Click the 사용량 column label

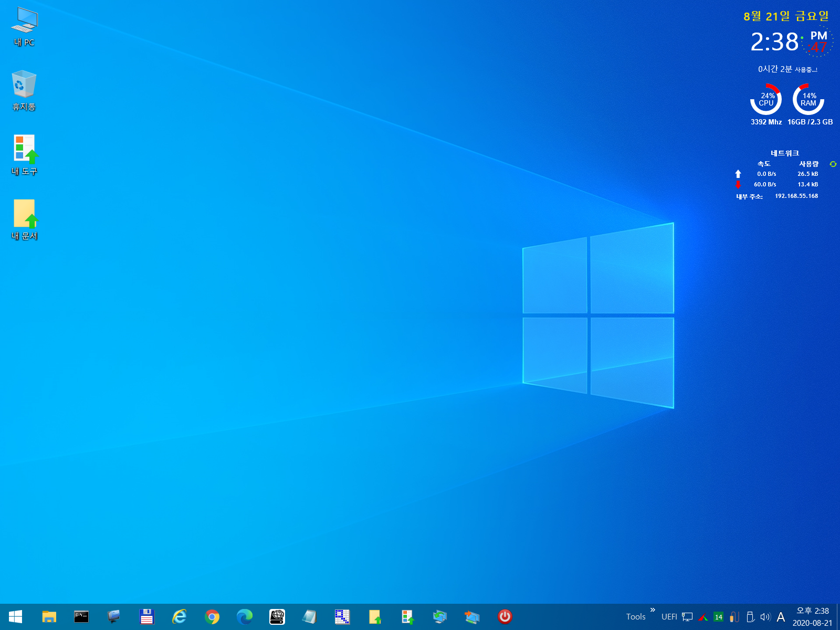[808, 164]
